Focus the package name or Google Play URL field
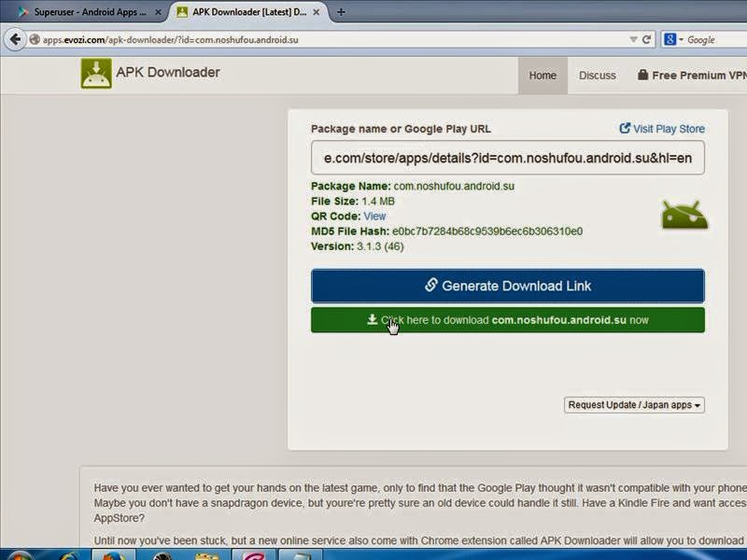The image size is (747, 560). [x=507, y=158]
